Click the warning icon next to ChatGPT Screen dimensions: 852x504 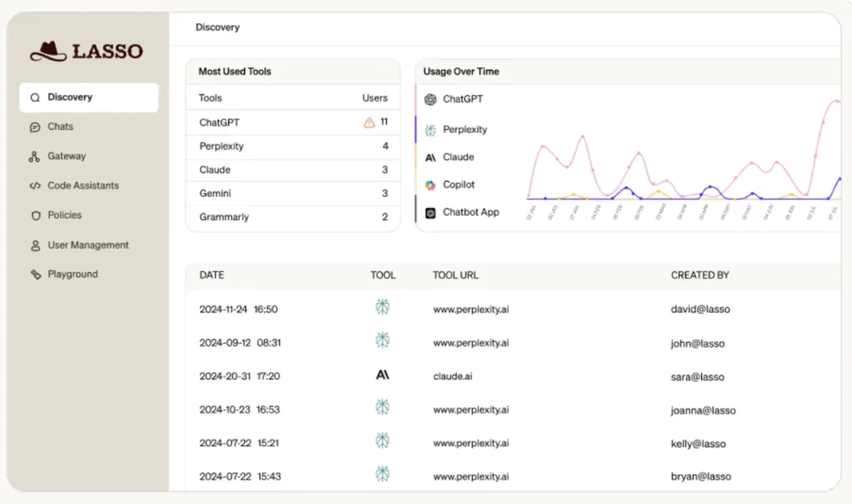(368, 122)
